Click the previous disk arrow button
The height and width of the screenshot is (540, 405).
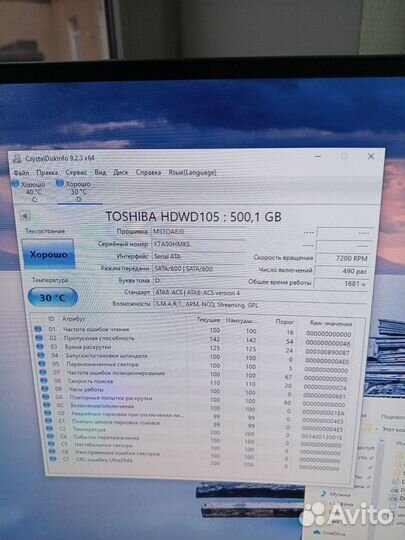coord(25,216)
